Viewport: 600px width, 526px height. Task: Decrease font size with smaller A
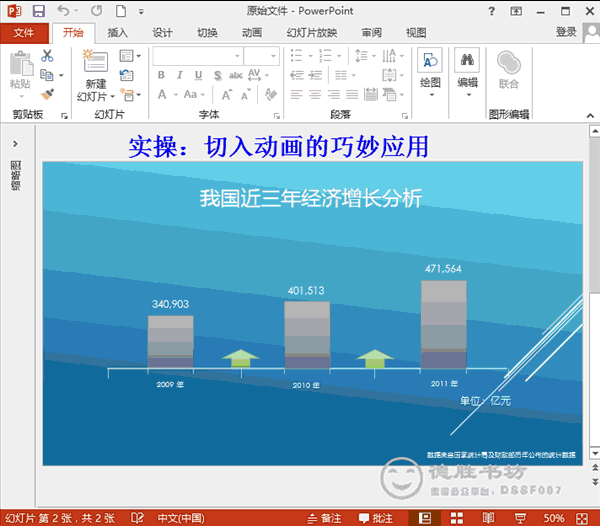click(x=245, y=94)
